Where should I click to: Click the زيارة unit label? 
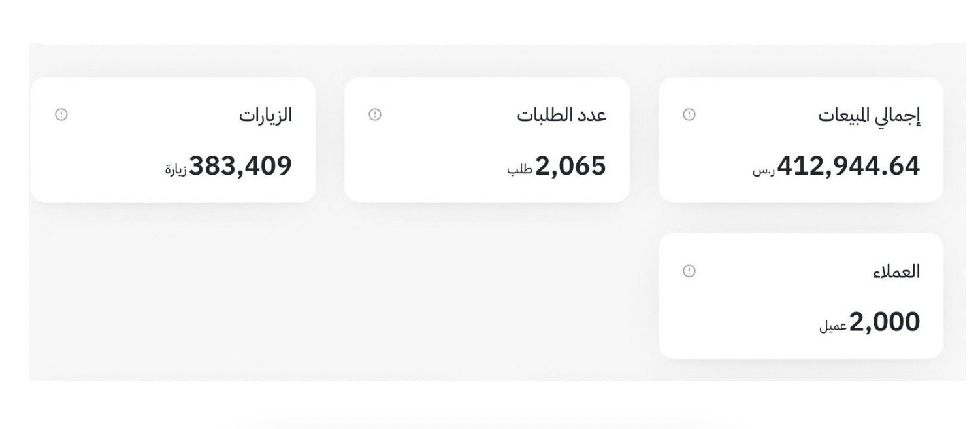(x=176, y=170)
